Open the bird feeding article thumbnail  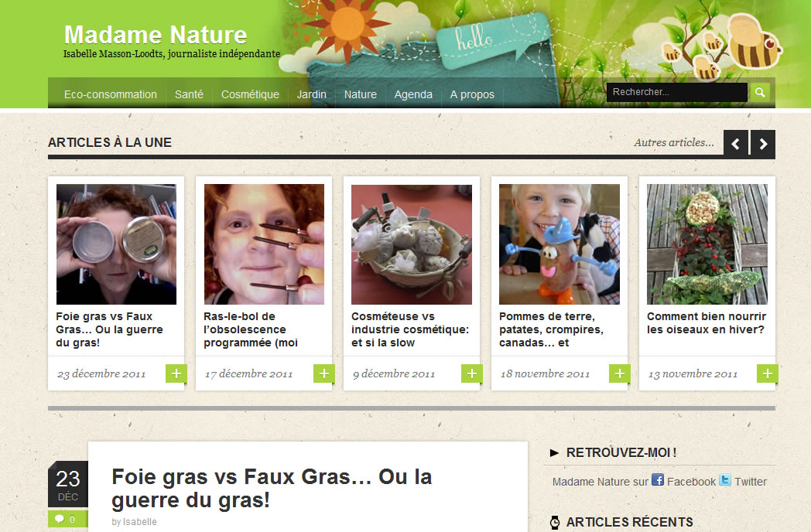(x=707, y=244)
